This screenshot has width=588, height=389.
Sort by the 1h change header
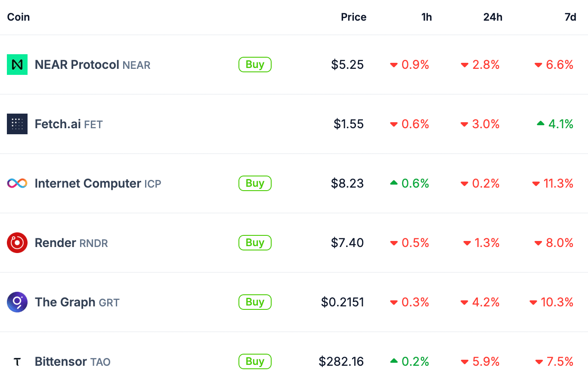tap(426, 17)
